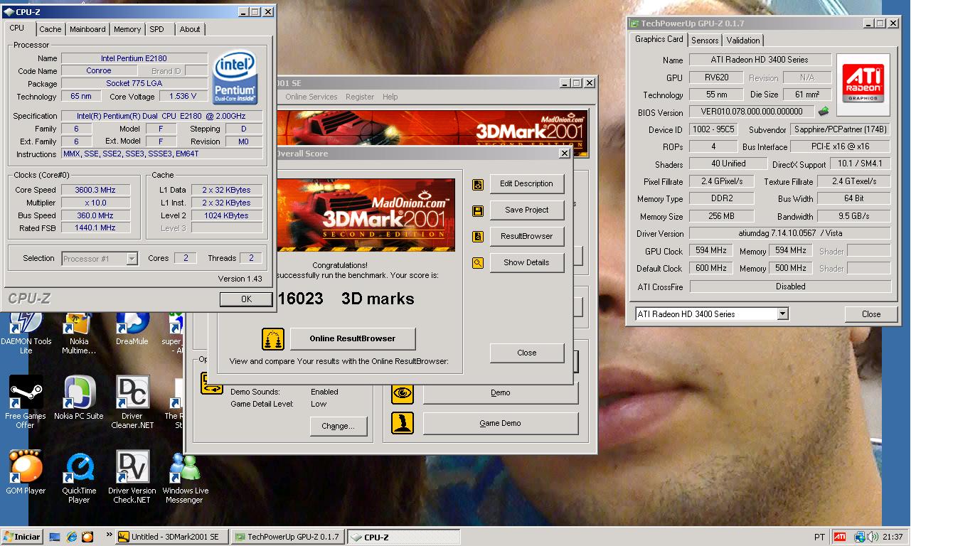Viewport: 980px width, 546px height.
Task: Switch to the Mainboard tab in CPU-Z
Action: coord(87,29)
